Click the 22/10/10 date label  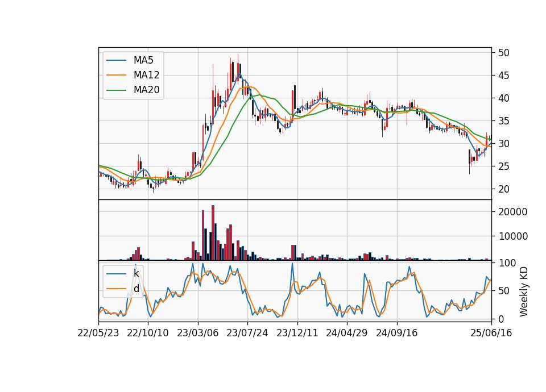148,333
